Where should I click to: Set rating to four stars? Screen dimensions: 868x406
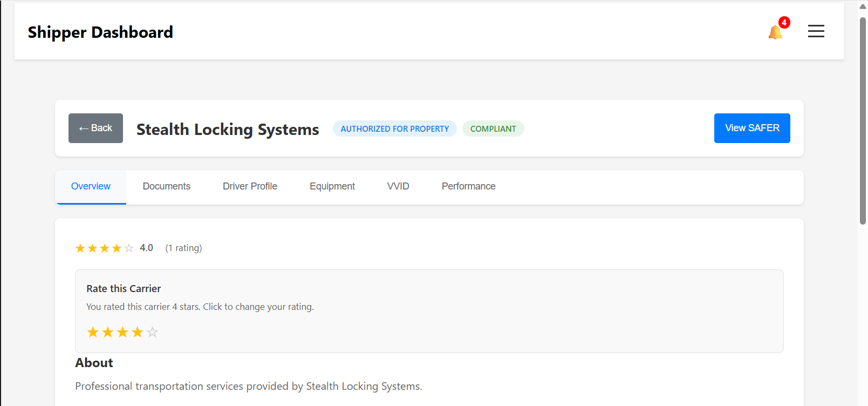coord(138,332)
